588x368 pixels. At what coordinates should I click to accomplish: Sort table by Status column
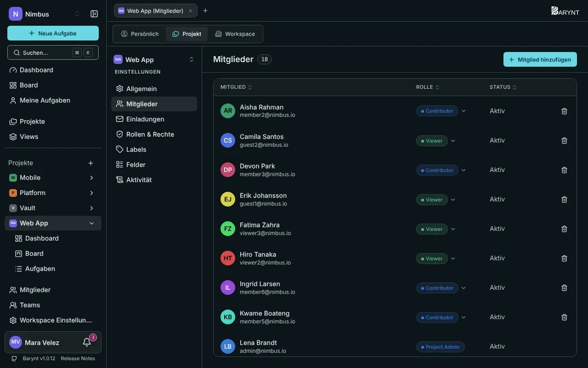(x=503, y=87)
